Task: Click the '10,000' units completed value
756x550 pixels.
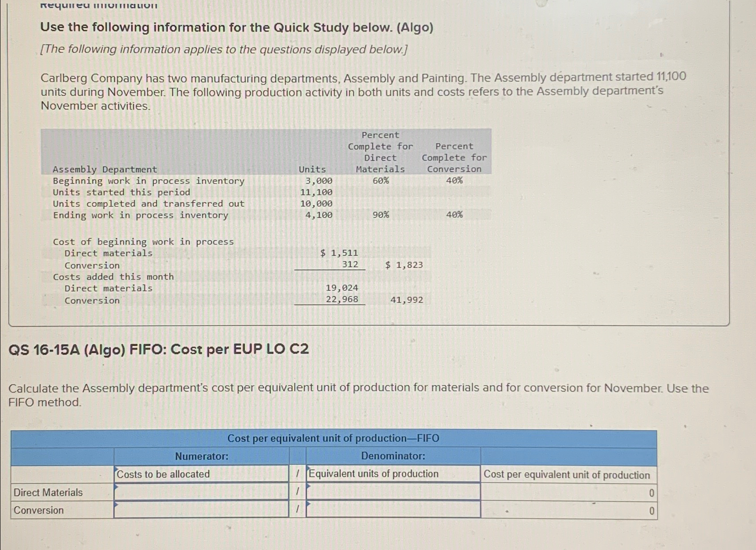Action: pyautogui.click(x=316, y=204)
